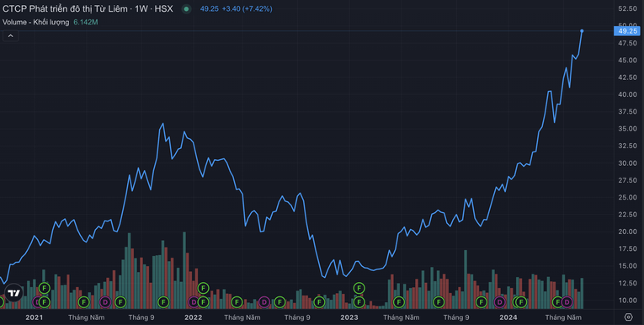
Task: Click the 2021 label on the time axis
Action: point(34,317)
